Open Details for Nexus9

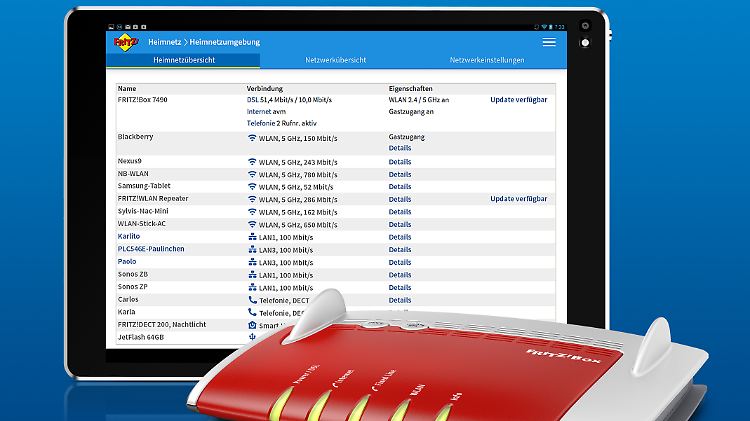pyautogui.click(x=400, y=162)
